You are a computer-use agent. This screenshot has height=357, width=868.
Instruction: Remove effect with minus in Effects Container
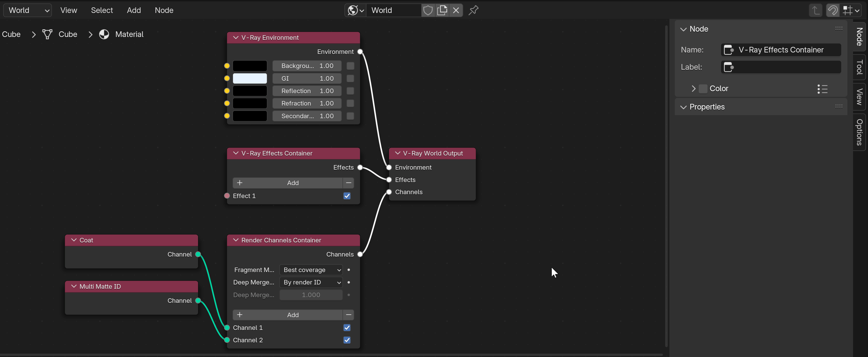(348, 183)
